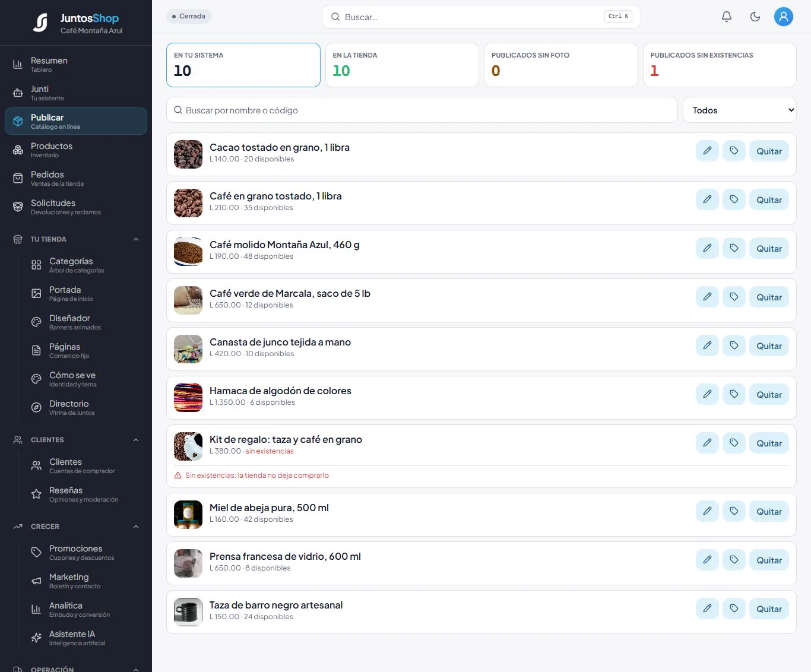Open the user profile avatar

784,17
